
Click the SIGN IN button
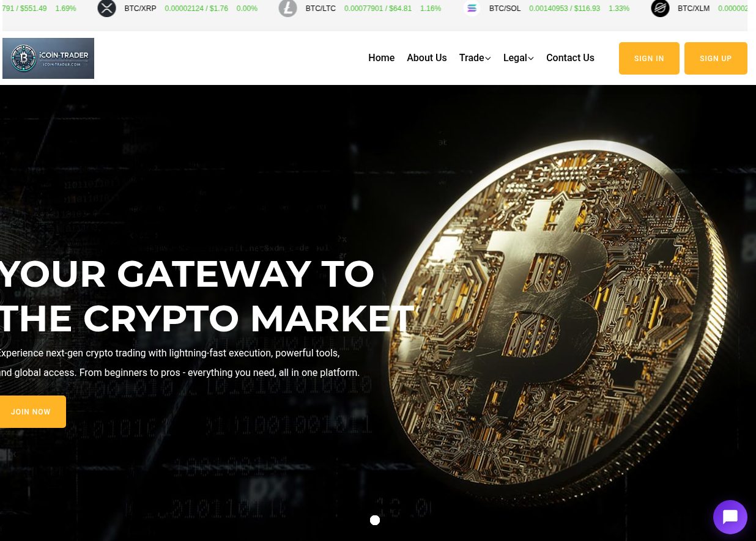point(649,59)
